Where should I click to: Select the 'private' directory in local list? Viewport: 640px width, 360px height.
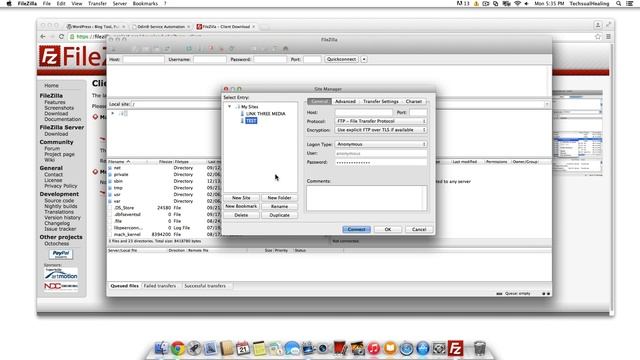(x=121, y=174)
